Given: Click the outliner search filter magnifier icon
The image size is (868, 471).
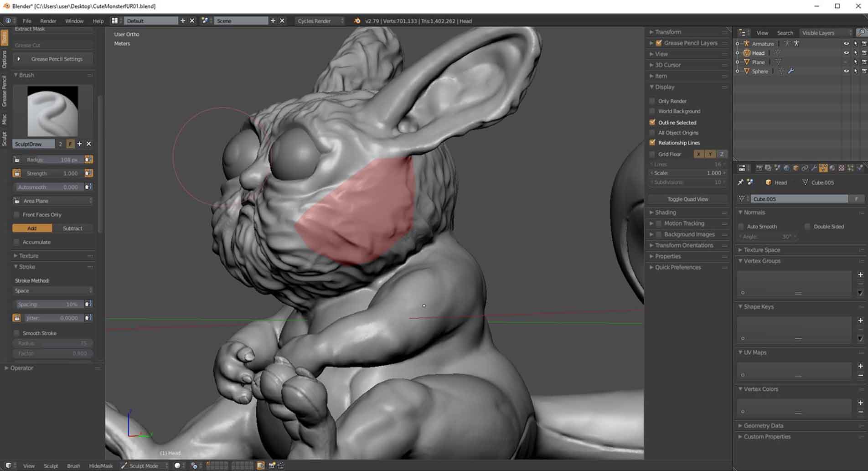Looking at the screenshot, I should click(x=861, y=32).
